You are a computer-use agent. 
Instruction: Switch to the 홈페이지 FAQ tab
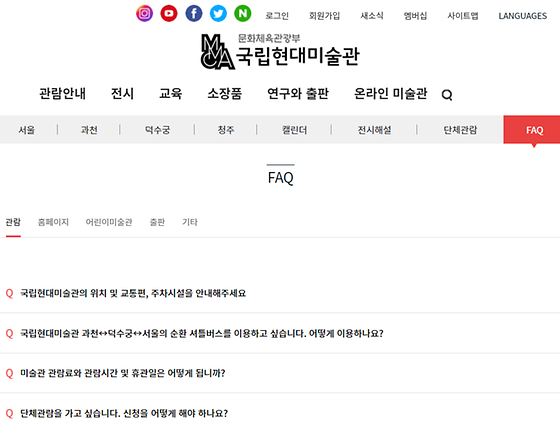[x=53, y=222]
